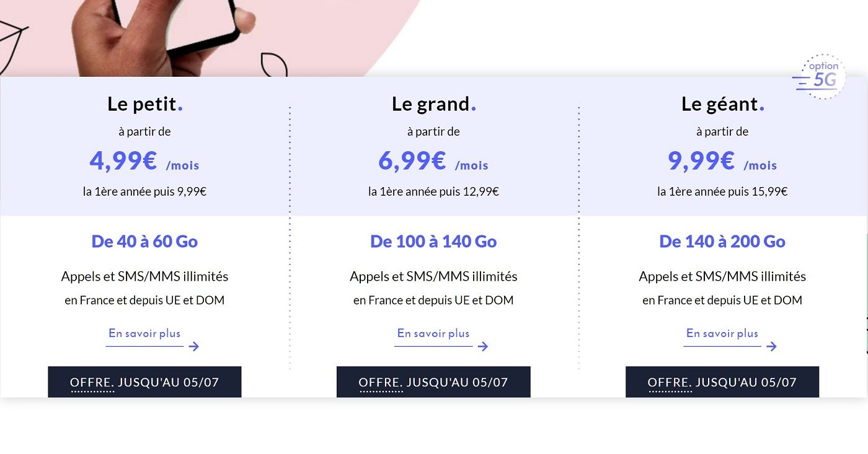The image size is (868, 454).
Task: Click arrow icon under Le géant plan
Action: (771, 346)
